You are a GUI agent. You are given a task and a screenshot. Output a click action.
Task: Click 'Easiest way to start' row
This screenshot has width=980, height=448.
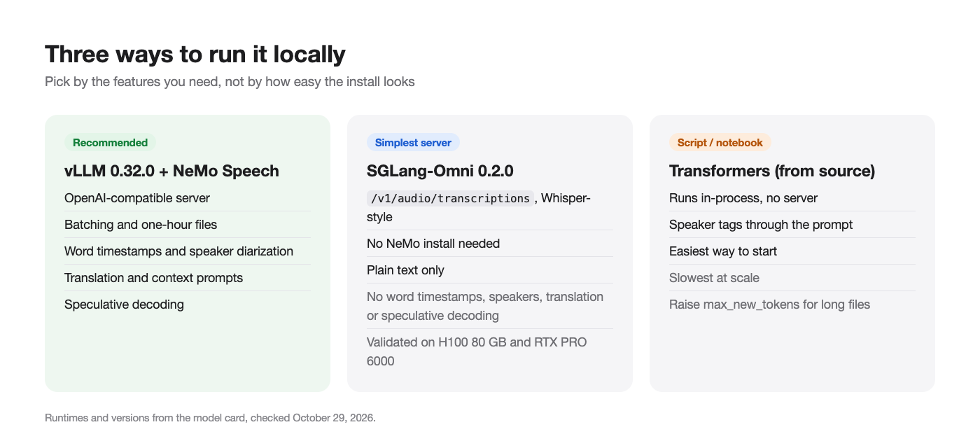792,251
